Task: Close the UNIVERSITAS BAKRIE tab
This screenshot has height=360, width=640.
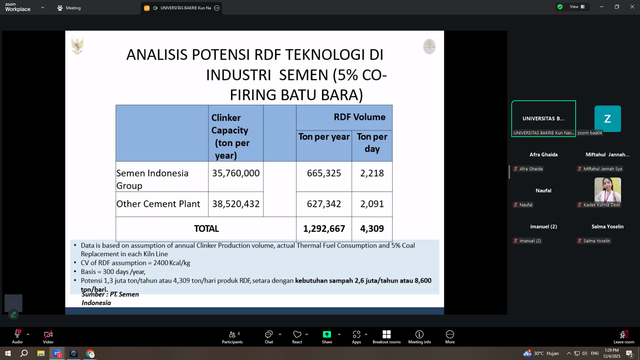Action: click(217, 8)
